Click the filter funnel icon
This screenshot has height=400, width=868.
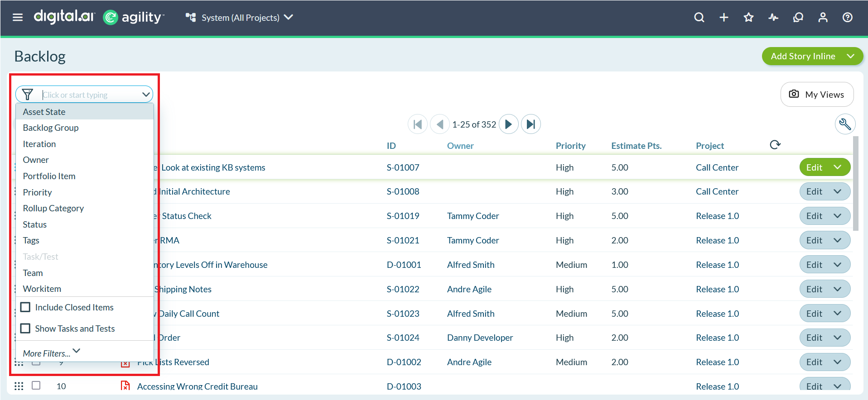(x=27, y=94)
